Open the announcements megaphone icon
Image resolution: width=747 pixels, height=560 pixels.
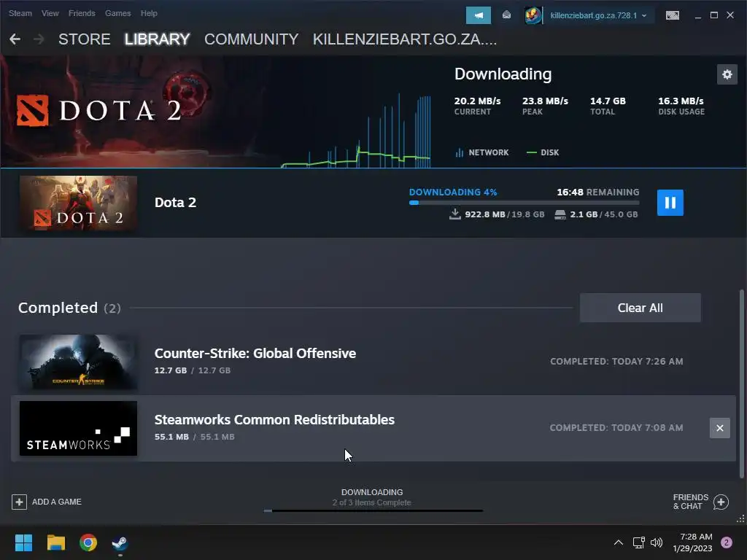pyautogui.click(x=479, y=15)
